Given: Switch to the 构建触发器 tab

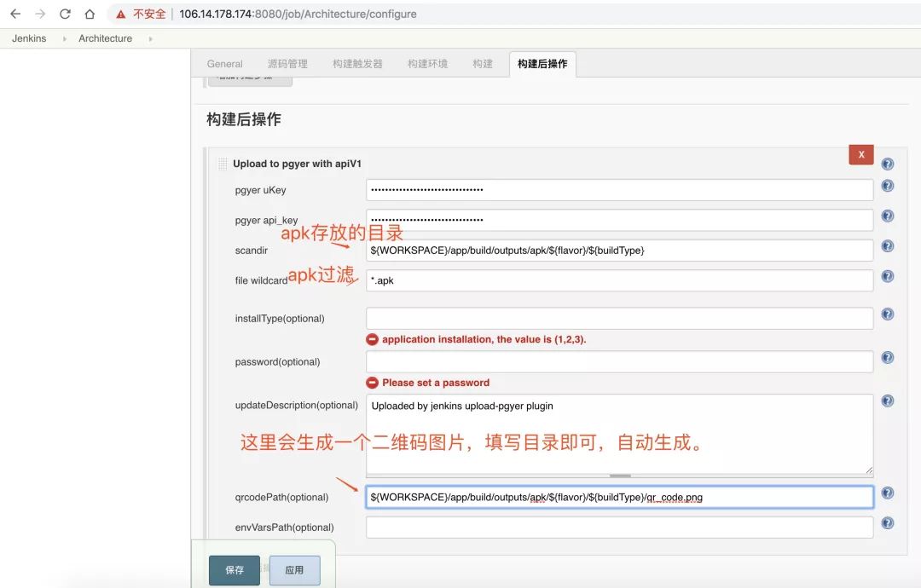Looking at the screenshot, I should click(357, 63).
